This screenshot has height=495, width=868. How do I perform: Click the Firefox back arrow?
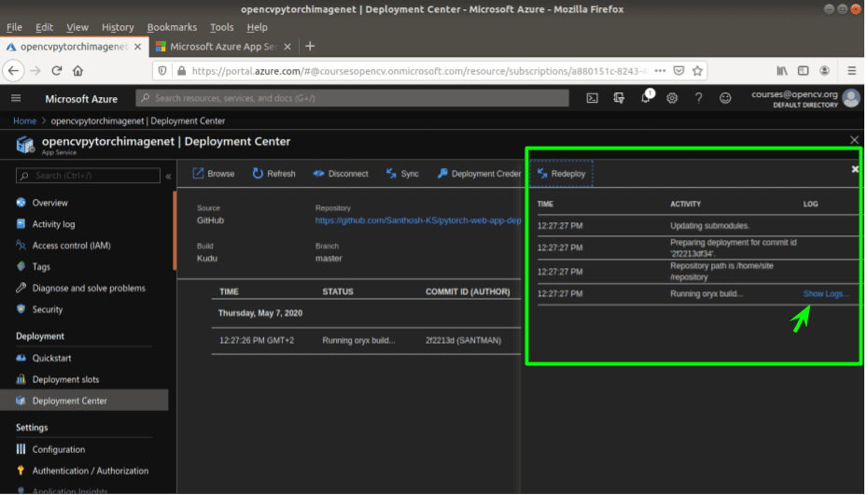13,71
